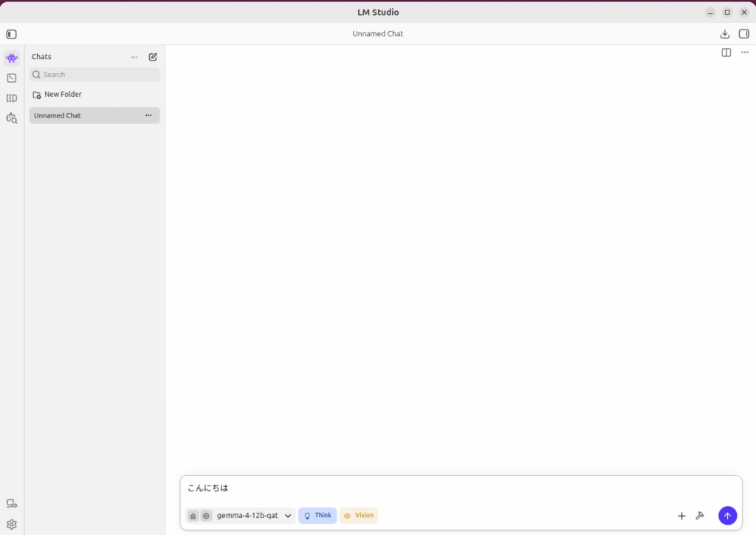Click the message input containing こんにちは

pos(461,488)
